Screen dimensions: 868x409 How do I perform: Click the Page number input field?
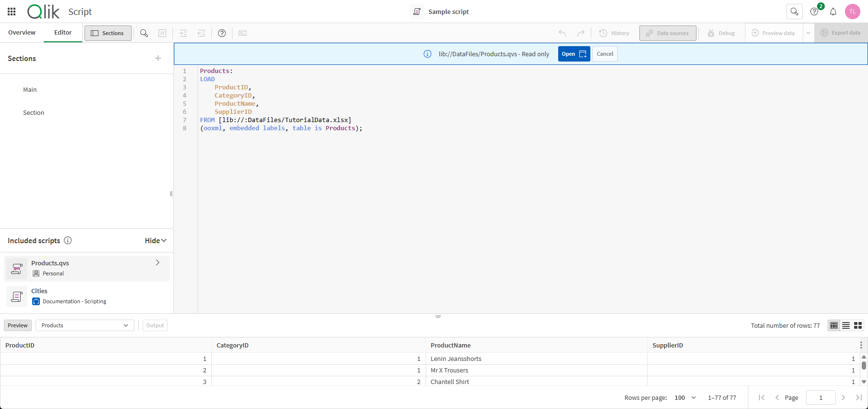point(820,397)
